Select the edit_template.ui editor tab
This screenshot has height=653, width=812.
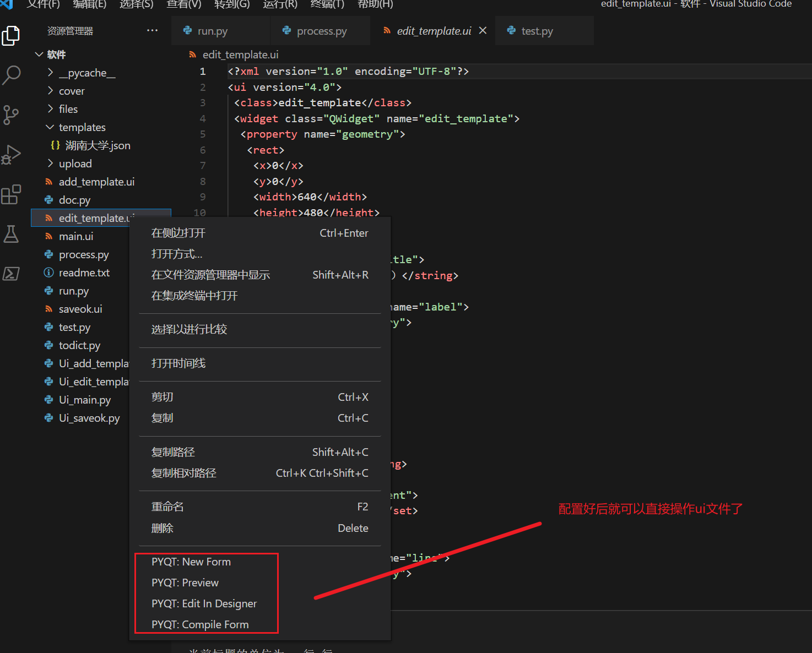click(x=432, y=31)
